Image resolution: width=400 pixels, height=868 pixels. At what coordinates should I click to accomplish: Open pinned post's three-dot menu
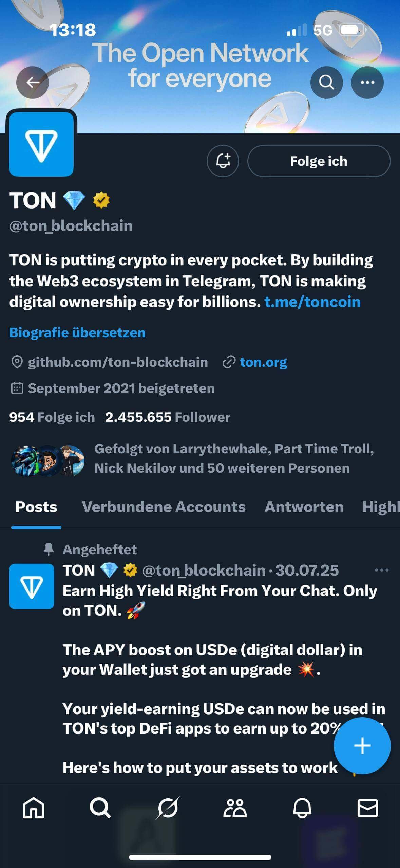pyautogui.click(x=381, y=570)
